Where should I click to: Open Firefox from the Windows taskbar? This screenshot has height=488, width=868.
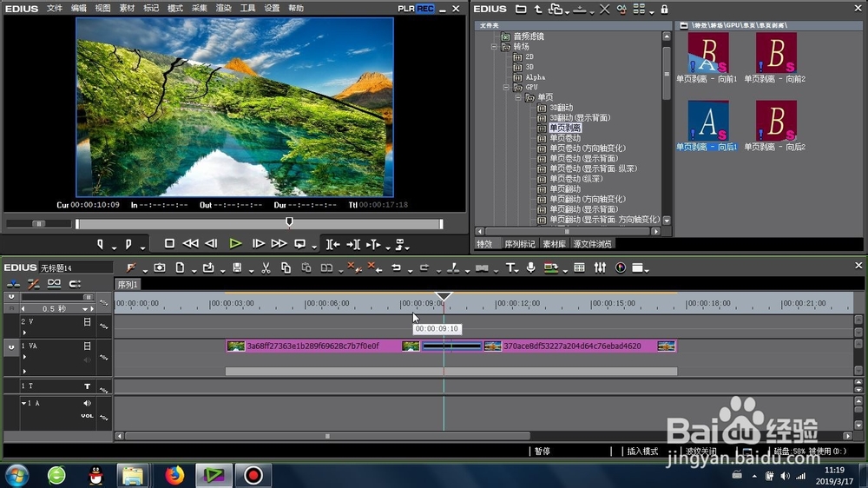(x=174, y=475)
